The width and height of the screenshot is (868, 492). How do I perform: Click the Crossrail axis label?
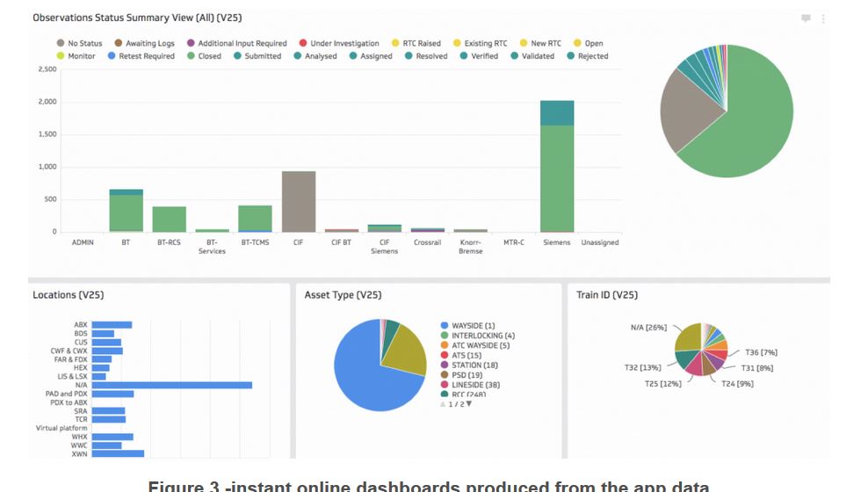coord(427,242)
